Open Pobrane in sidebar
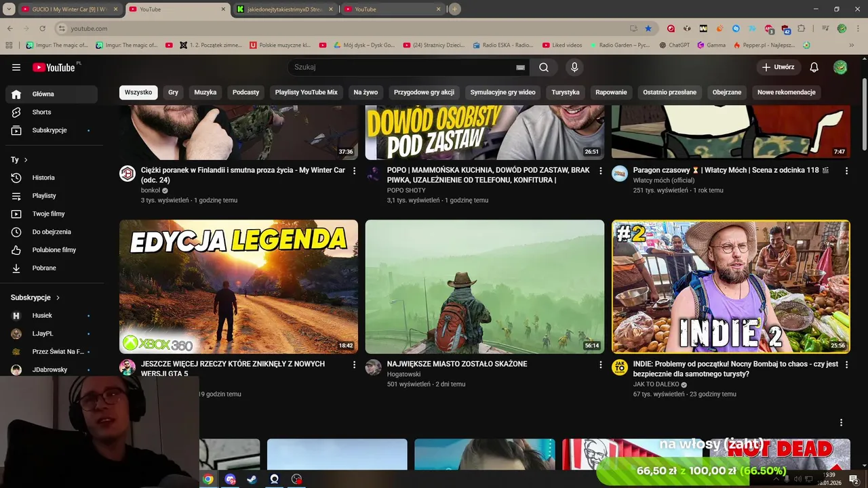 pyautogui.click(x=52, y=268)
